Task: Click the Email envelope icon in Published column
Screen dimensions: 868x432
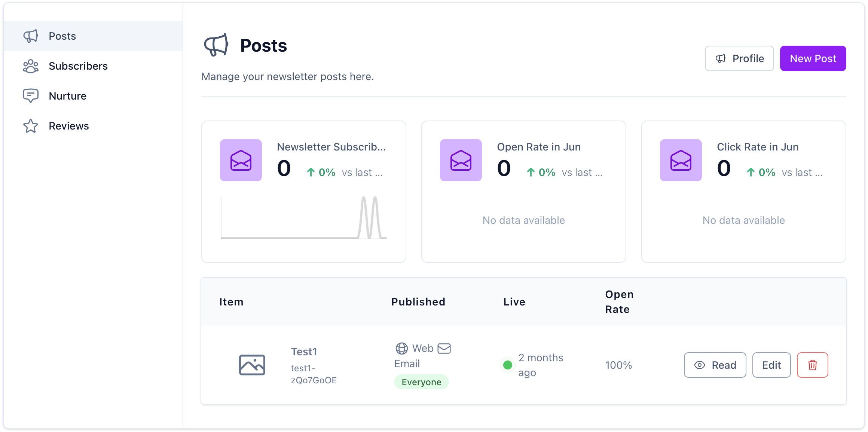Action: point(444,349)
